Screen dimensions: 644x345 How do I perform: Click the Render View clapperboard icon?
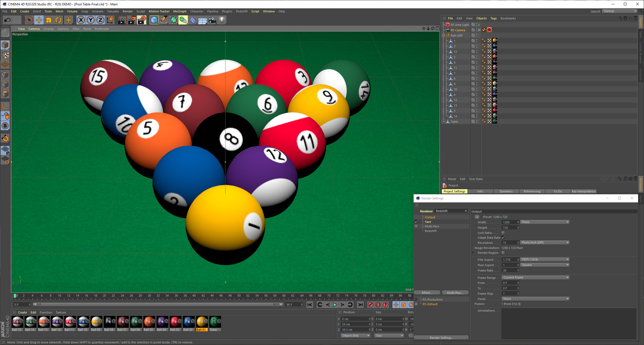coord(122,20)
